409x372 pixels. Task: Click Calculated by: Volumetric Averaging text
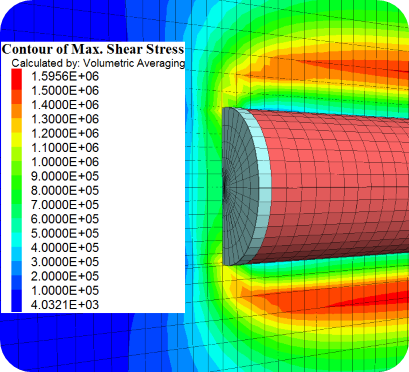tap(98, 63)
